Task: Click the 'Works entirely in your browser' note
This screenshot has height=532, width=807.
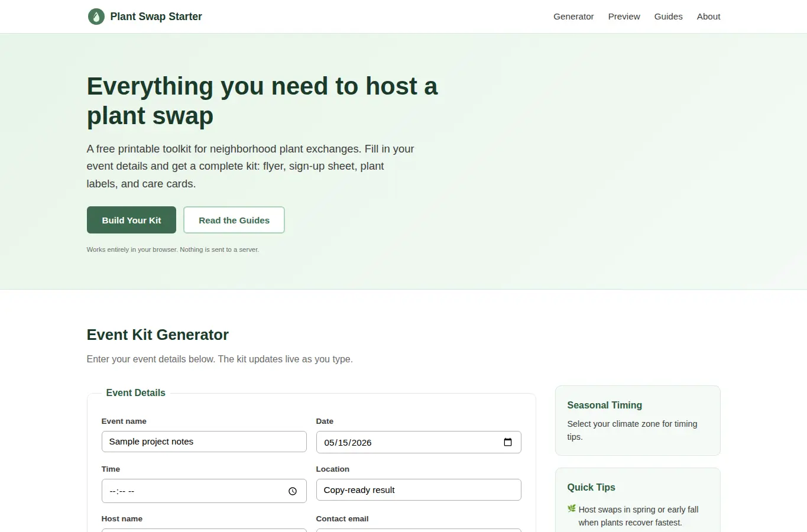Action: 173,249
